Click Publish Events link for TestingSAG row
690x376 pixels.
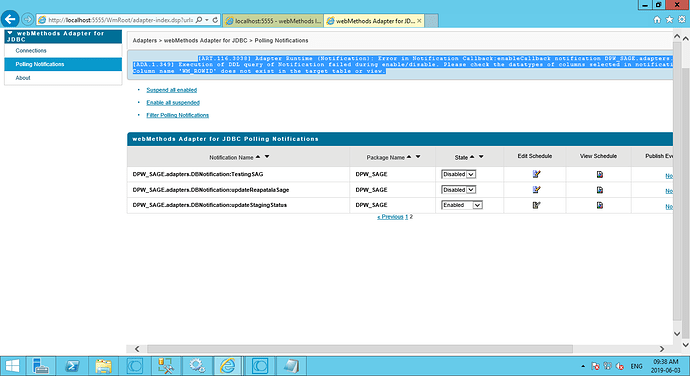click(669, 176)
